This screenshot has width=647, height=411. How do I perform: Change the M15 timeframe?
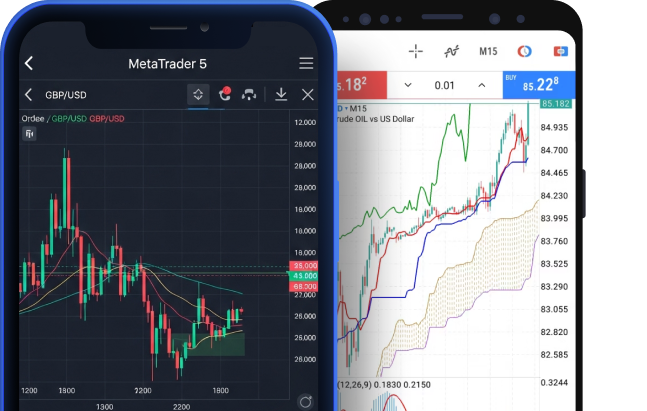pyautogui.click(x=488, y=52)
